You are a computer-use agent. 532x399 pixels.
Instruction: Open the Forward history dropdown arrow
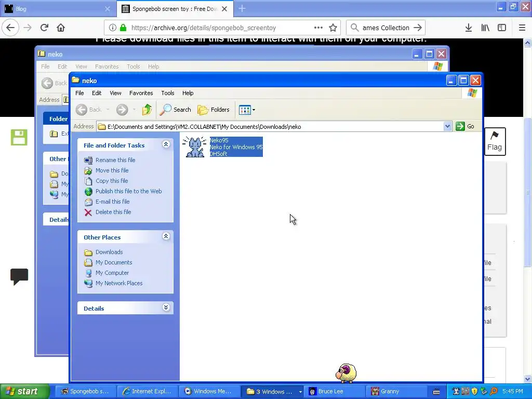135,110
